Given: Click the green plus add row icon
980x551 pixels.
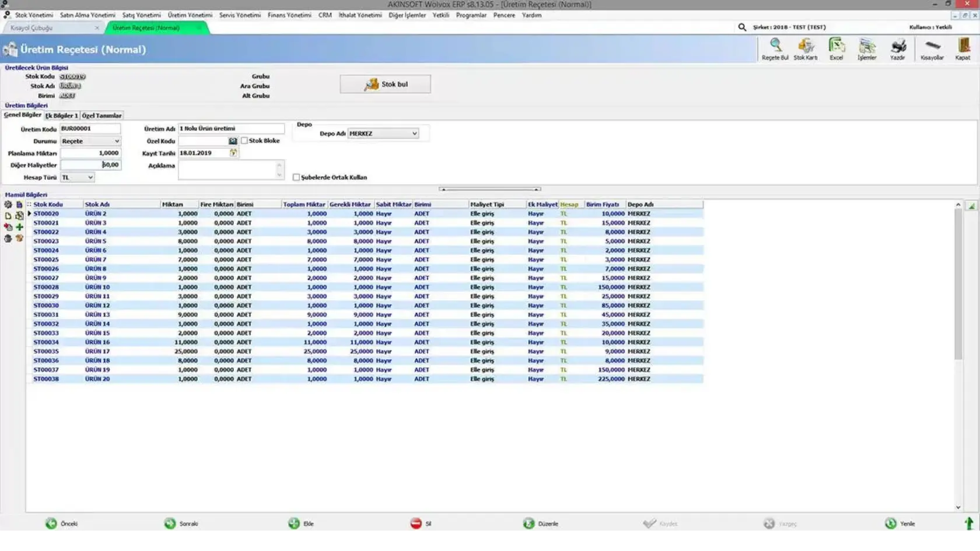Looking at the screenshot, I should 19,227.
